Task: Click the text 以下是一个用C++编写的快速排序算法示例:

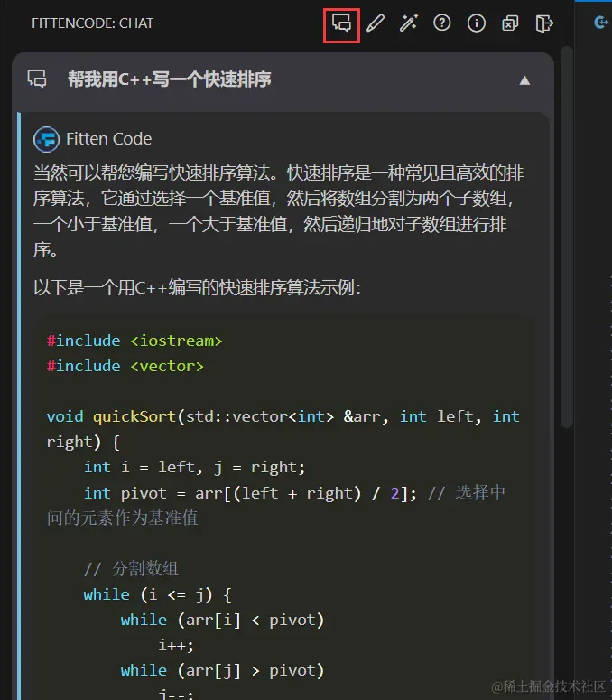Action: (197, 287)
